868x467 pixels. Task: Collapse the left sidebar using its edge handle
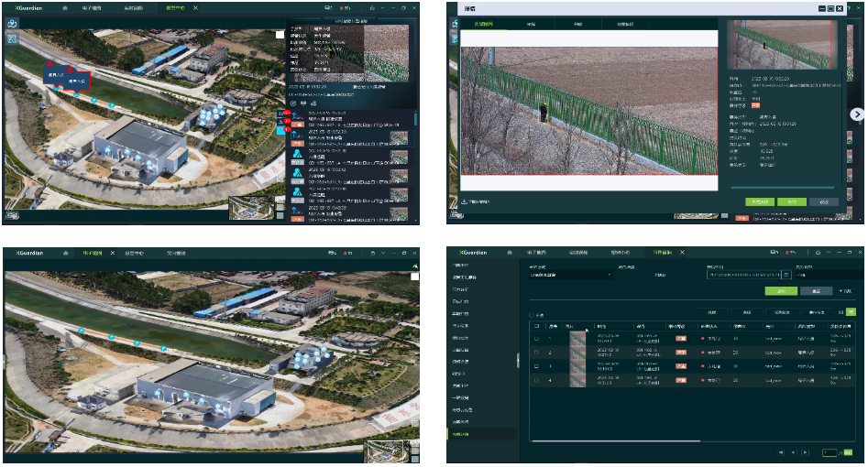coord(519,360)
